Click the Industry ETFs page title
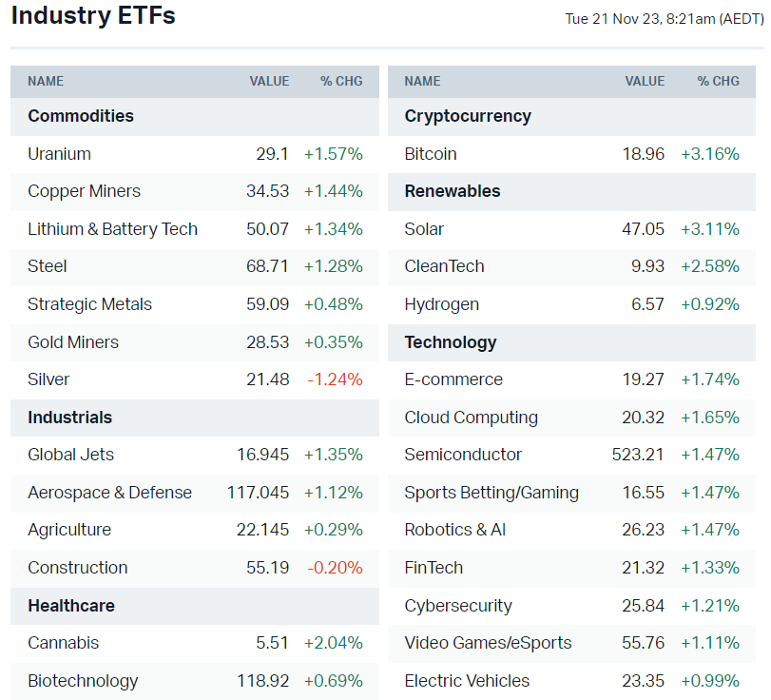 tap(93, 16)
